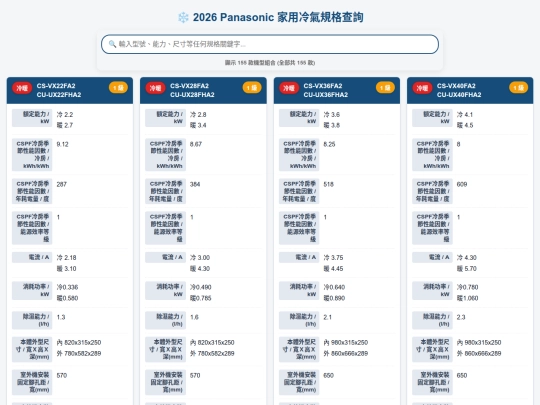The image size is (540, 405).
Task: Click the outdoor unit name CU-UX22FHA2
Action: pyautogui.click(x=59, y=95)
